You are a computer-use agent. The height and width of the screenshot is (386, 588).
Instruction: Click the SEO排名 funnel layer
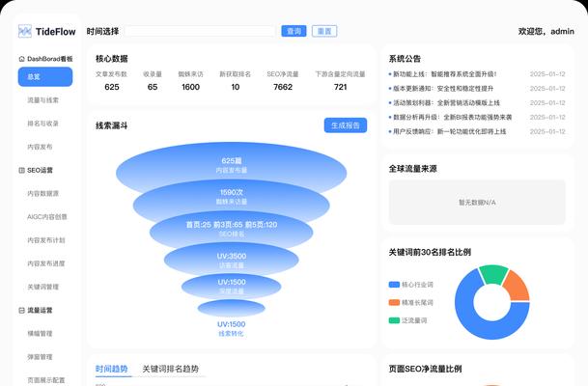(232, 229)
